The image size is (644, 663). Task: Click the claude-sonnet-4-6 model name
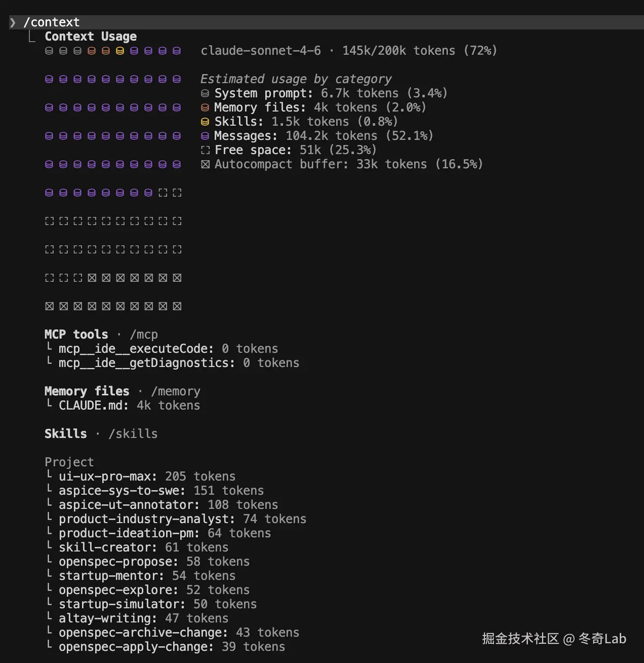pos(260,51)
